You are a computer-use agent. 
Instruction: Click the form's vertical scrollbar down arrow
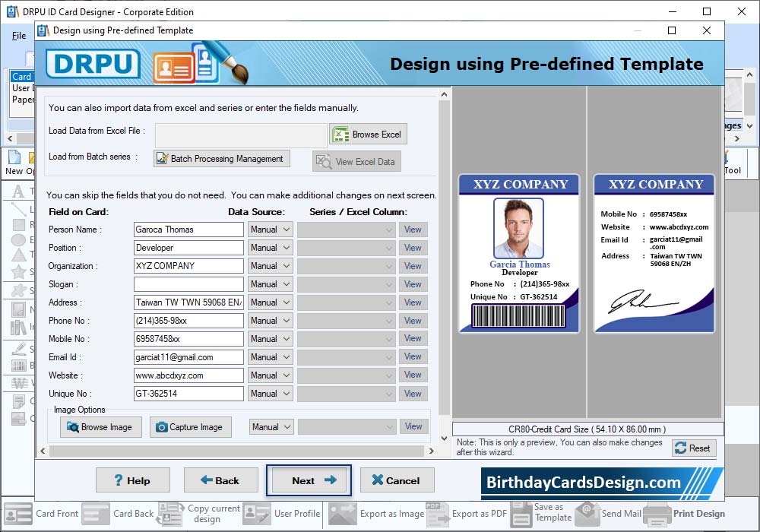444,439
